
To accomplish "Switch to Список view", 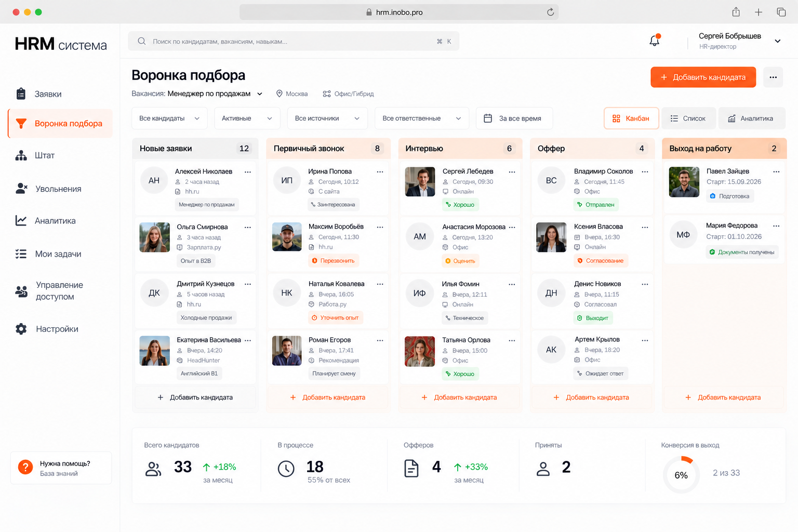I will [688, 118].
